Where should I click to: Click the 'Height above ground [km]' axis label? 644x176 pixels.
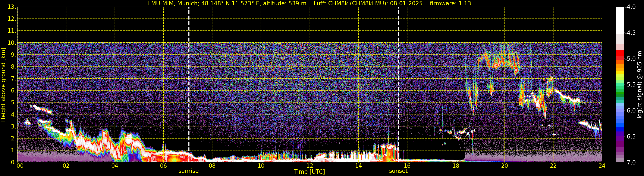pyautogui.click(x=3, y=85)
